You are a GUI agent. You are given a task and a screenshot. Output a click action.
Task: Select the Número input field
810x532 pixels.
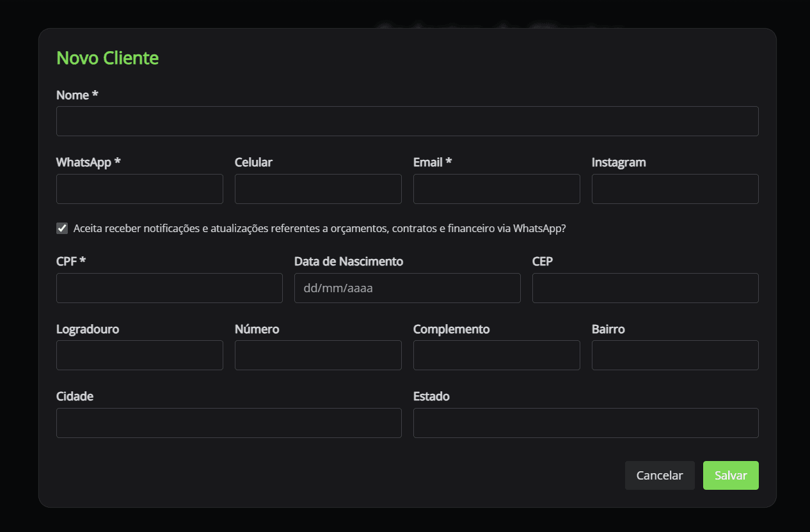click(x=318, y=356)
